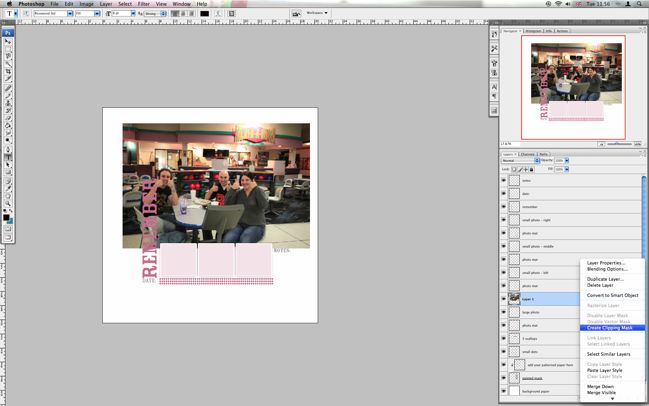Toggle visibility of '3 scallops' layer
Image resolution: width=649 pixels, height=406 pixels.
[x=504, y=339]
